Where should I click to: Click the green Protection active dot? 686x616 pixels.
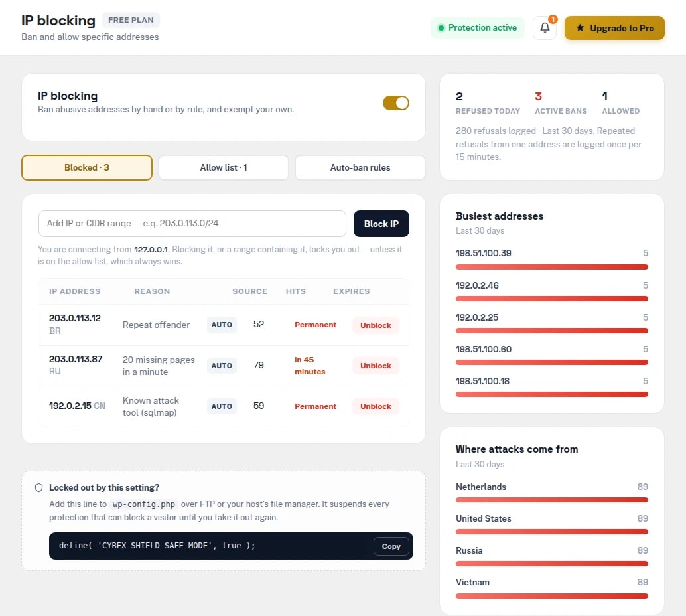[x=441, y=28]
